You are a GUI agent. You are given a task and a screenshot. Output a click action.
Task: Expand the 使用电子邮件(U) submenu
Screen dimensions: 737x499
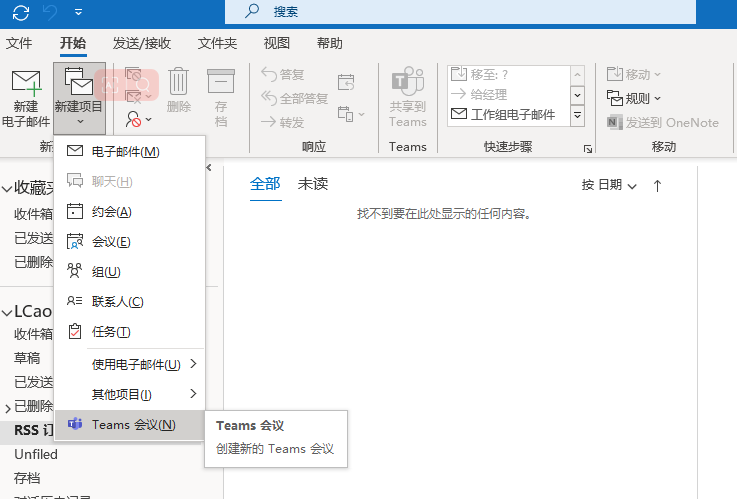[x=130, y=364]
